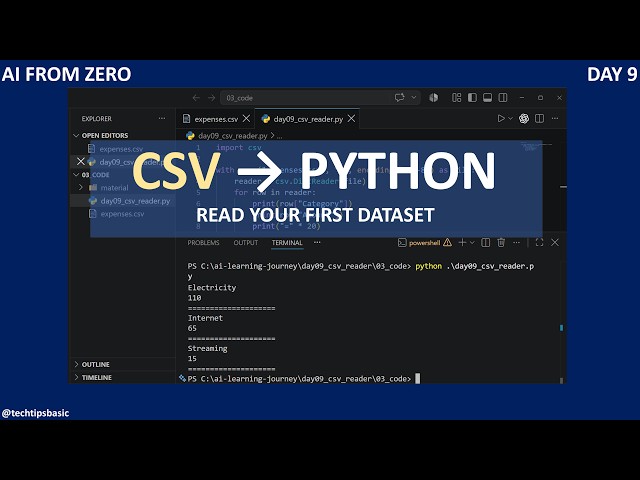
Task: Open the editor more actions menu
Action: point(555,118)
